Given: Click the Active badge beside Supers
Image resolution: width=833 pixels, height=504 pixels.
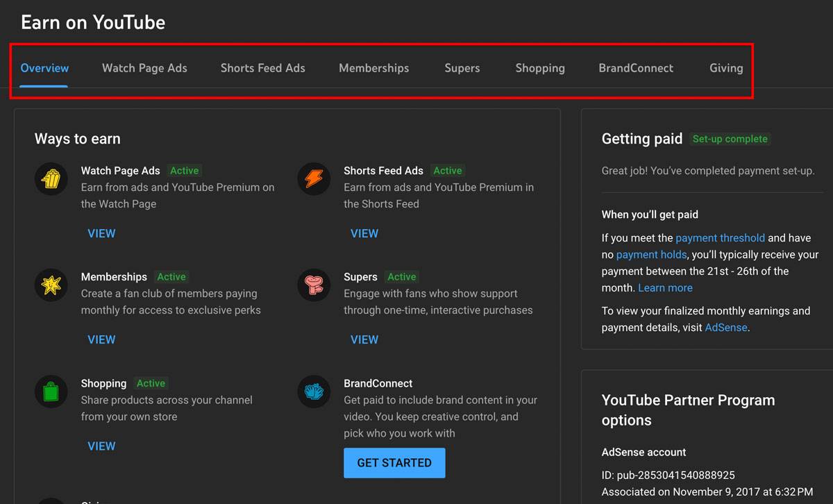Looking at the screenshot, I should point(402,277).
